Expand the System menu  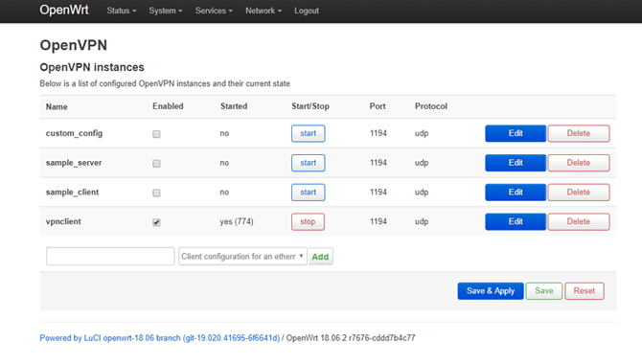166,11
